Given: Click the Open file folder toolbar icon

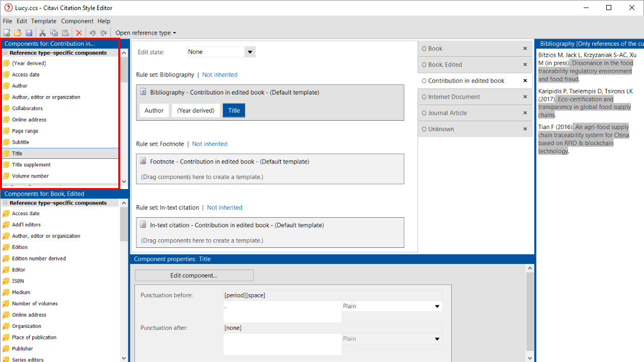Looking at the screenshot, I should click(x=18, y=33).
